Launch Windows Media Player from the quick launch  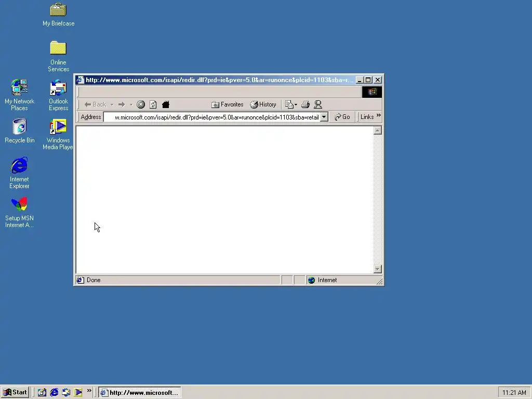(78, 393)
